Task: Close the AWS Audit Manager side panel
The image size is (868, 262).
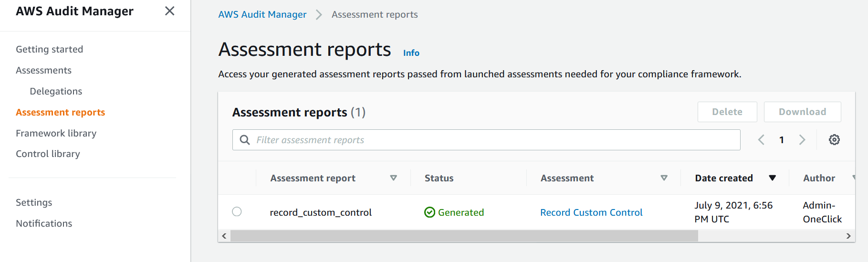Action: pos(169,11)
